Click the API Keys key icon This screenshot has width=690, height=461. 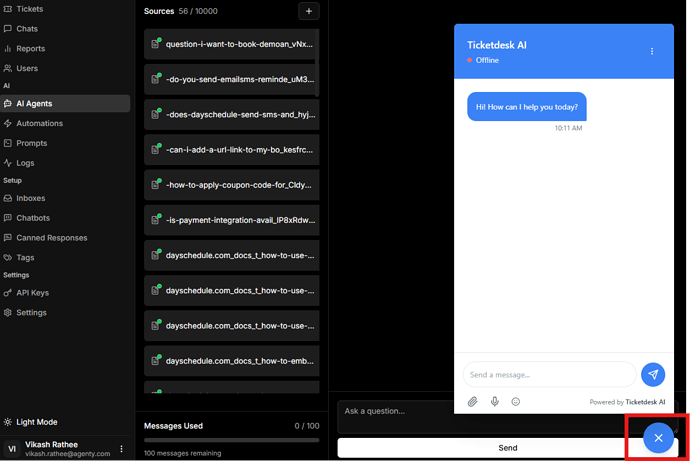[x=7, y=293]
